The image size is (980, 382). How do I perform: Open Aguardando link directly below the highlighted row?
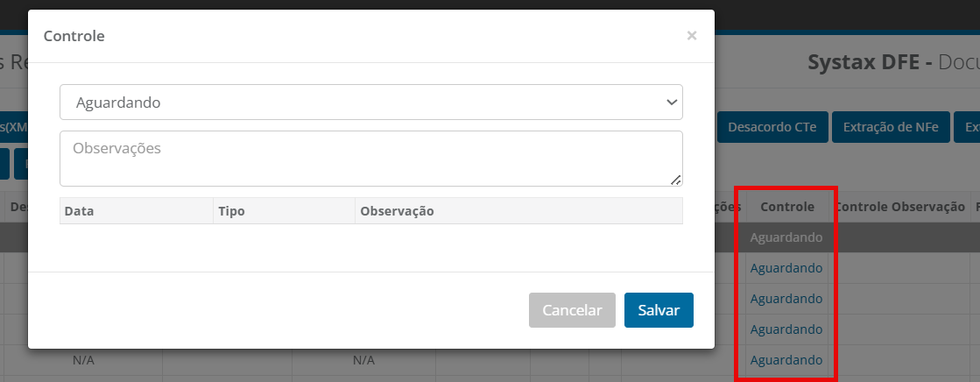point(786,268)
